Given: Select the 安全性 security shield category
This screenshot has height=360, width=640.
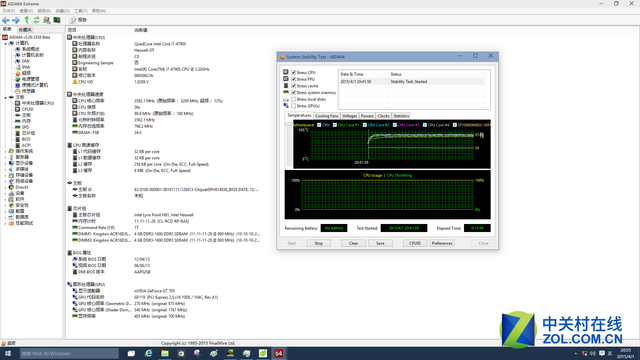Looking at the screenshot, I should tap(19, 205).
